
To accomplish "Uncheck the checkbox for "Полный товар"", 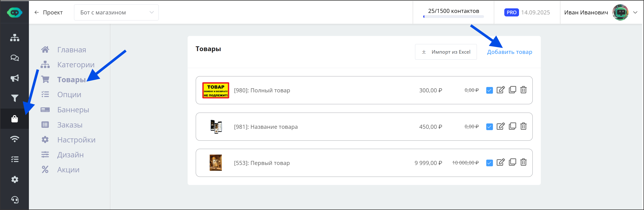I will click(490, 90).
